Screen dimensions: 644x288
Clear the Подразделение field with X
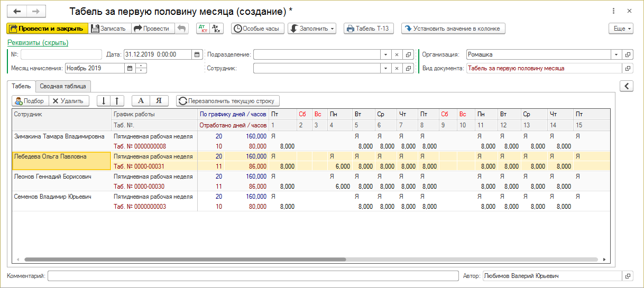point(397,54)
